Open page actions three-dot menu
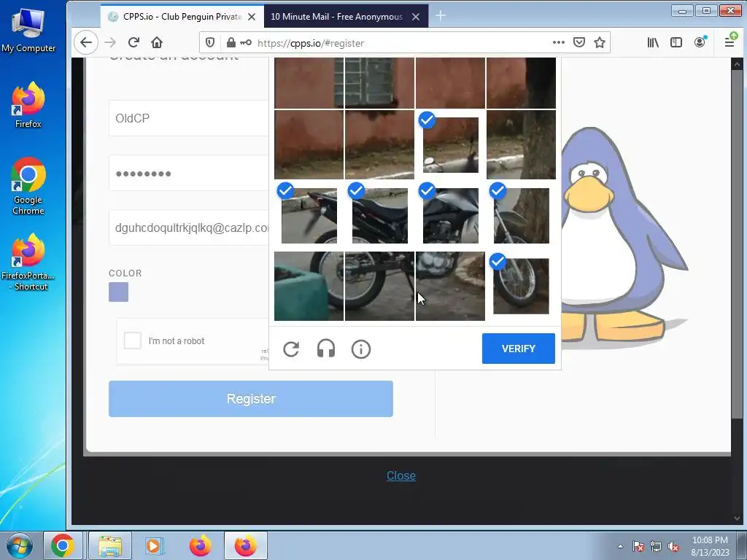This screenshot has height=560, width=747. [x=558, y=43]
